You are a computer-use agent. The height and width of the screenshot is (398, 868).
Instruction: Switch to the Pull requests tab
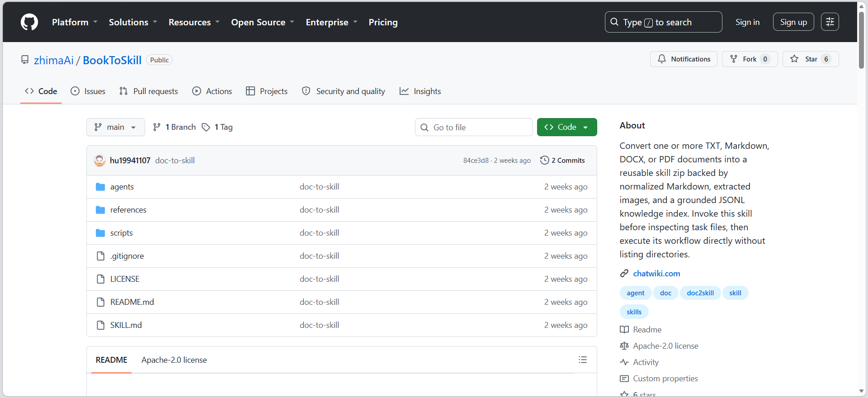[x=149, y=91]
